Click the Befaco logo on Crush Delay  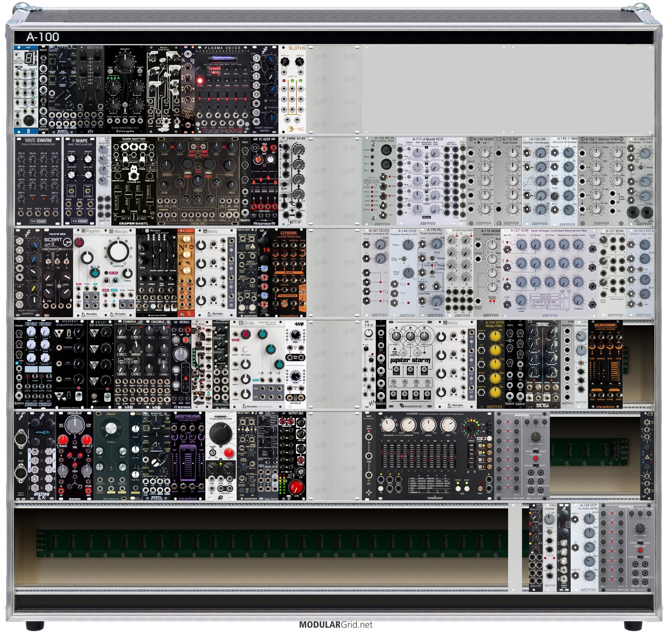point(75,499)
